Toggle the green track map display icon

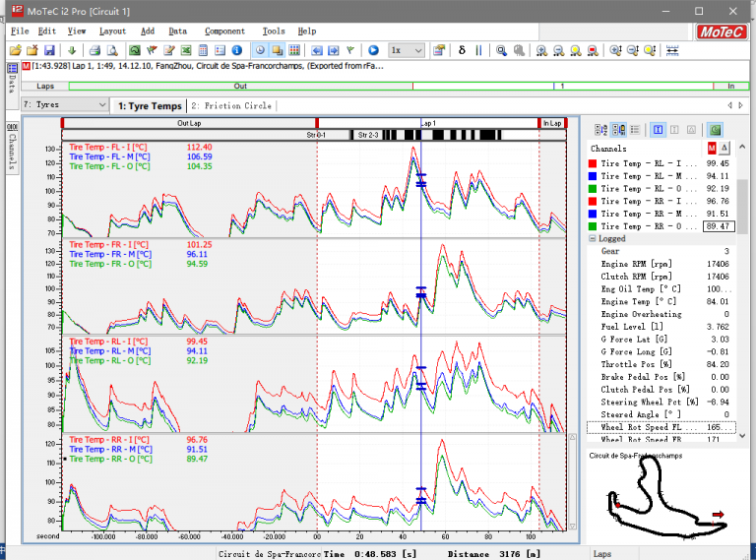[x=715, y=130]
